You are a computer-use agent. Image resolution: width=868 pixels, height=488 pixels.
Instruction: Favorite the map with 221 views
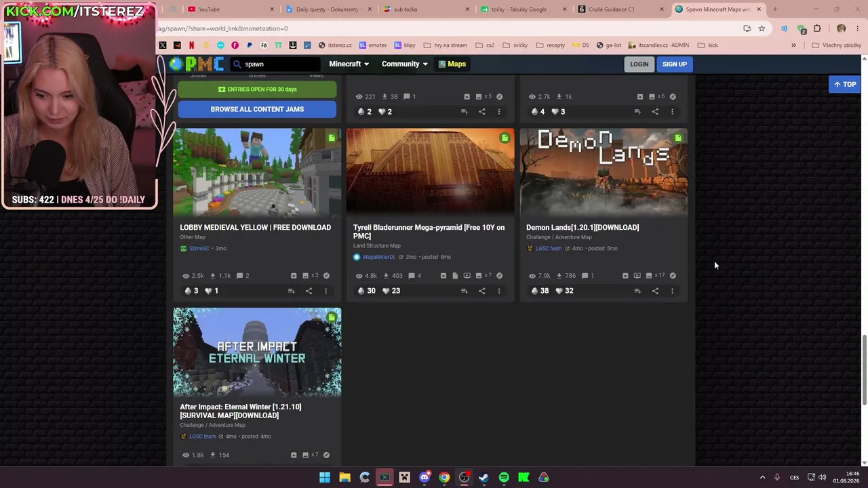click(382, 112)
